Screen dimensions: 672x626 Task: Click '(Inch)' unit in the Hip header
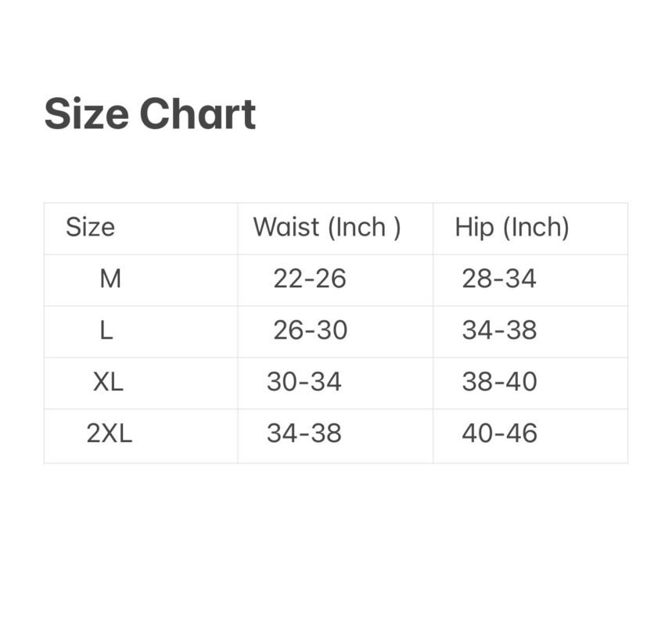point(536,228)
